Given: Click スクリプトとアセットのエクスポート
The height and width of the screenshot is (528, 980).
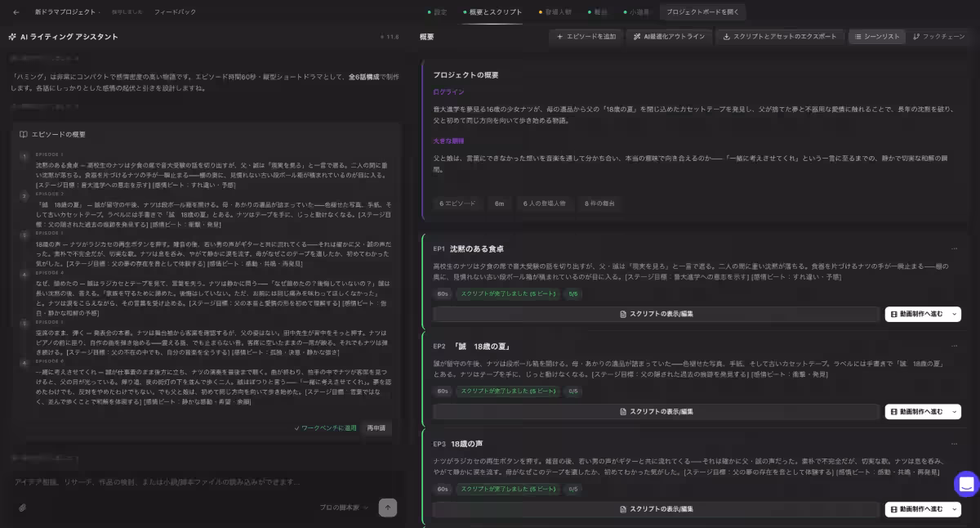Looking at the screenshot, I should pyautogui.click(x=779, y=37).
